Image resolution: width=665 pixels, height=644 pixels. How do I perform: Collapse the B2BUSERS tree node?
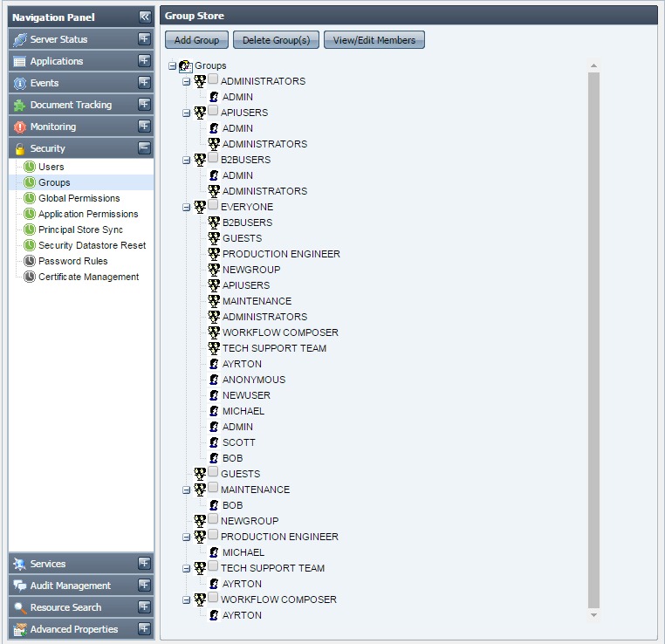tap(186, 161)
